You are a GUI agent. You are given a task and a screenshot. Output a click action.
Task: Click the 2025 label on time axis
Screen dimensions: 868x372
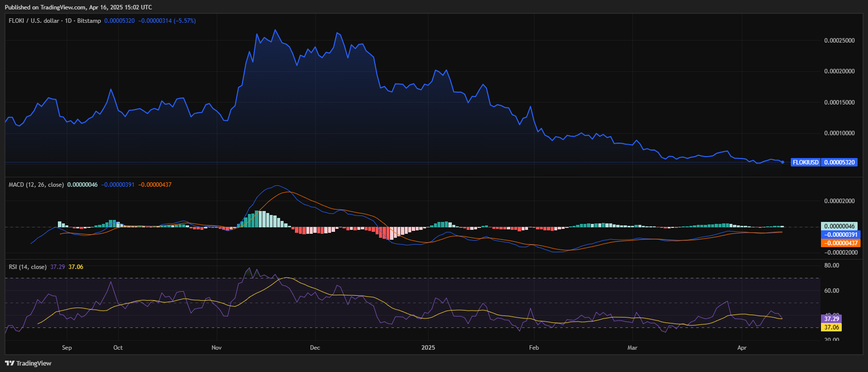click(428, 348)
